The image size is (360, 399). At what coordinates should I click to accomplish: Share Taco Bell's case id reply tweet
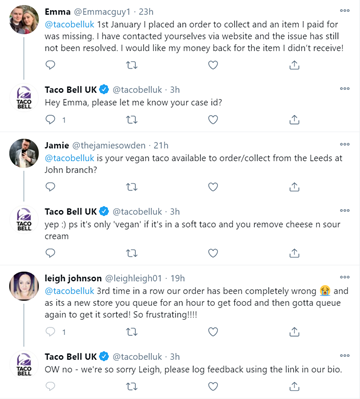coord(294,119)
